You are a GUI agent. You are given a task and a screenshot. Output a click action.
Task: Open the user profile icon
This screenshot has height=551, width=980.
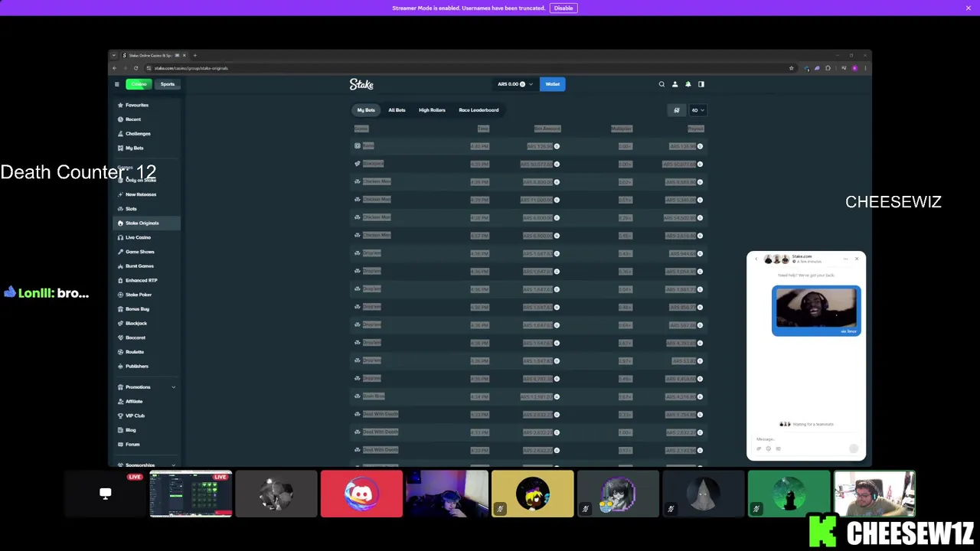(x=675, y=84)
